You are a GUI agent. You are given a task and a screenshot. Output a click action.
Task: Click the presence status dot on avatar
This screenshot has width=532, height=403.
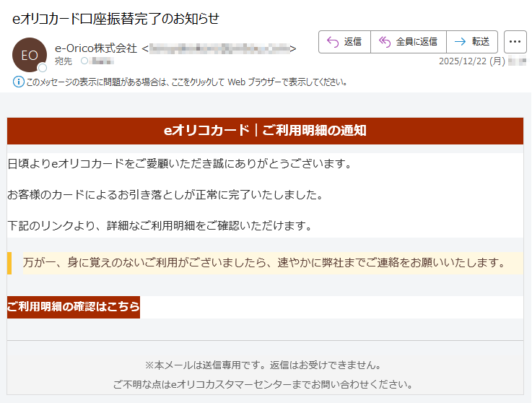click(42, 68)
